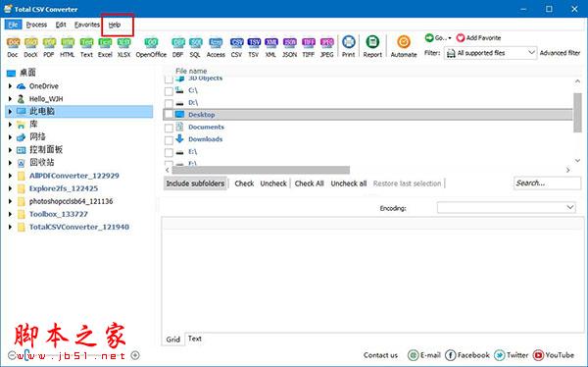Viewport: 588px width, 367px height.
Task: Click zoom out minus button at bottom left
Action: [x=12, y=355]
